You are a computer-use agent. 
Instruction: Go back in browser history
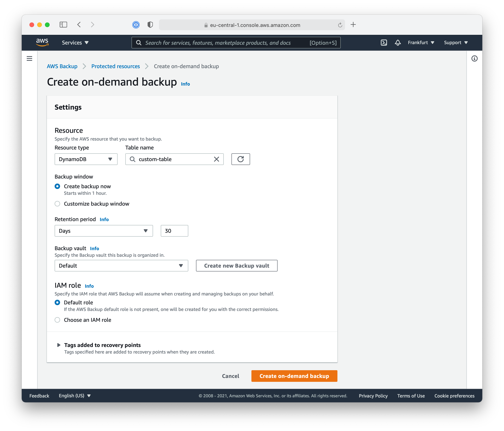(79, 25)
